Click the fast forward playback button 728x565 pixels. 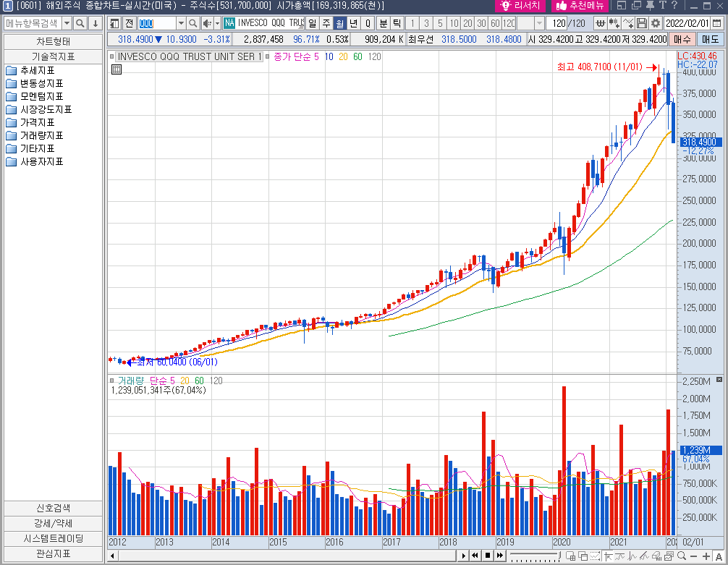point(500,556)
